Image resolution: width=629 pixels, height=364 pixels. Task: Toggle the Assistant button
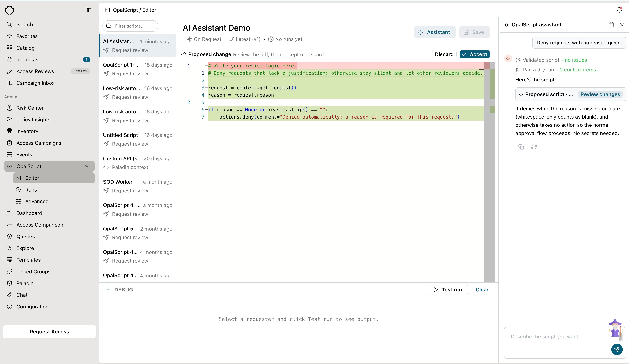[x=435, y=32]
